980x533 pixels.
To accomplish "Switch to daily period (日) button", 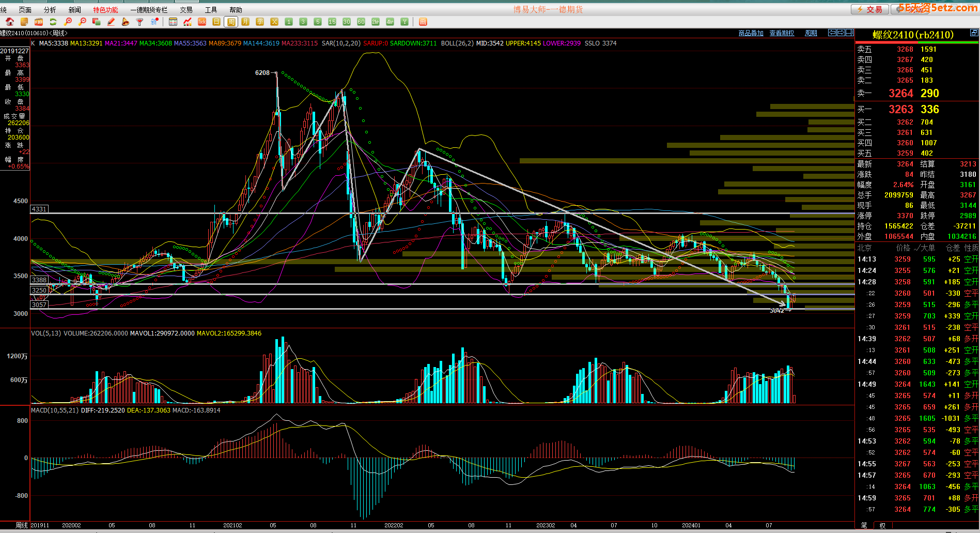I will pyautogui.click(x=216, y=22).
